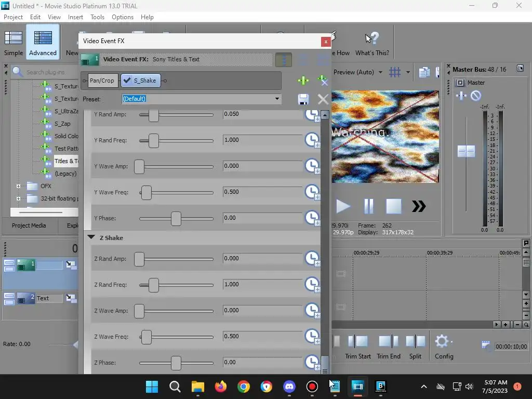This screenshot has height=399, width=532.
Task: Toggle the S_Shake effect checkbox
Action: [x=127, y=81]
